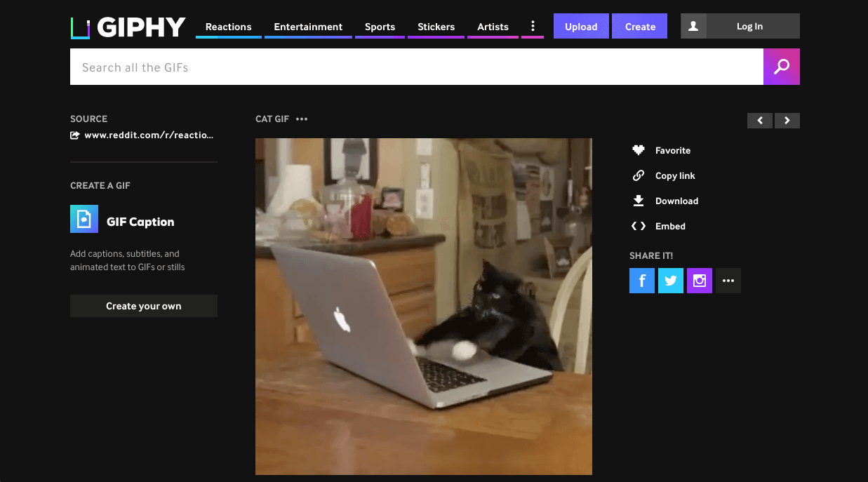This screenshot has width=868, height=482.
Task: Click the Favorite text label
Action: coord(673,150)
